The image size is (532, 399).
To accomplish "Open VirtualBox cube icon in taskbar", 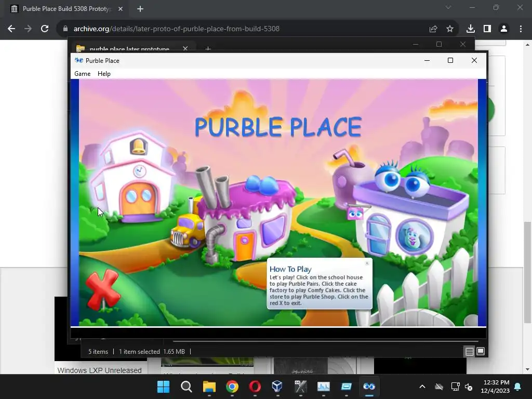I will [277, 387].
